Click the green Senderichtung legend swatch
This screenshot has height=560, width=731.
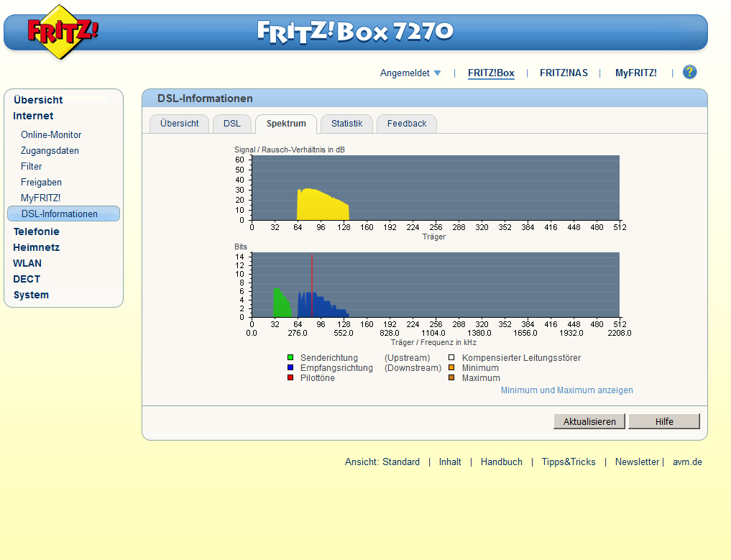point(290,357)
